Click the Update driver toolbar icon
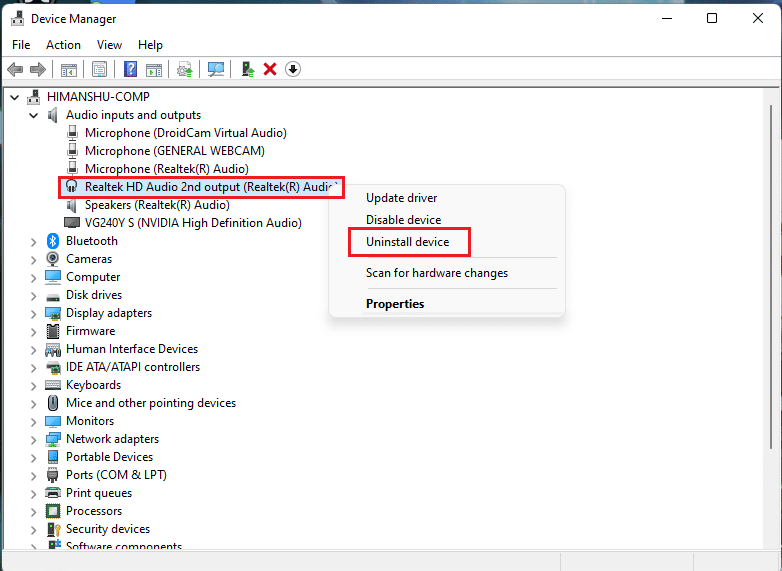Screen dimensions: 782x571 [x=184, y=69]
